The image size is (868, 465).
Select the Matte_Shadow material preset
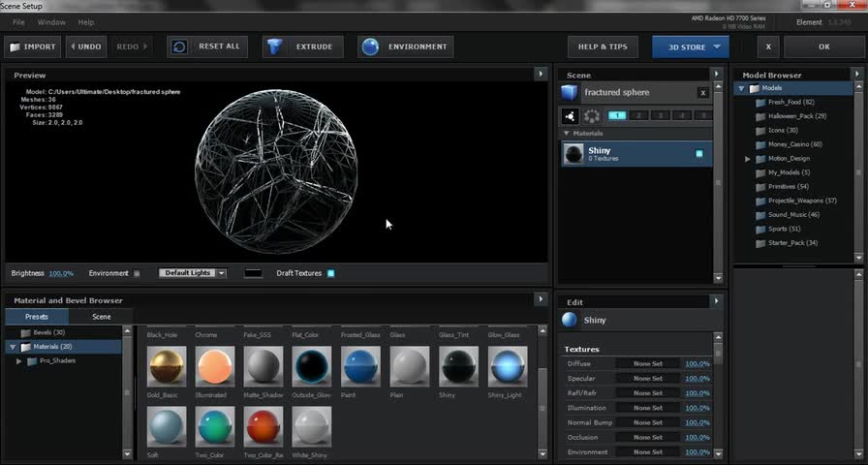coord(263,366)
